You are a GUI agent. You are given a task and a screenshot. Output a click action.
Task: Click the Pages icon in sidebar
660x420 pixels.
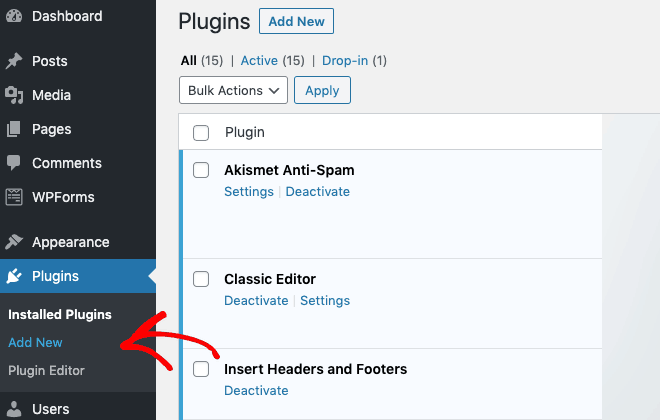(x=14, y=129)
